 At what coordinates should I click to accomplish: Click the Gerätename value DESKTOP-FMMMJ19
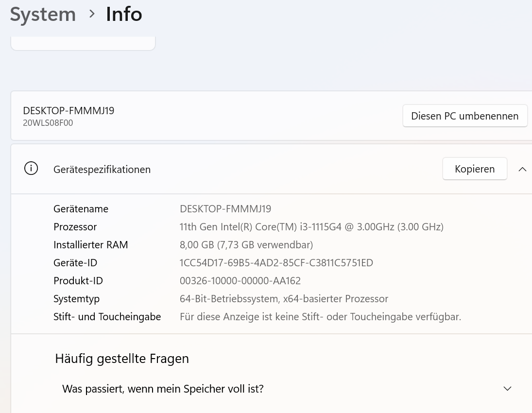click(225, 209)
